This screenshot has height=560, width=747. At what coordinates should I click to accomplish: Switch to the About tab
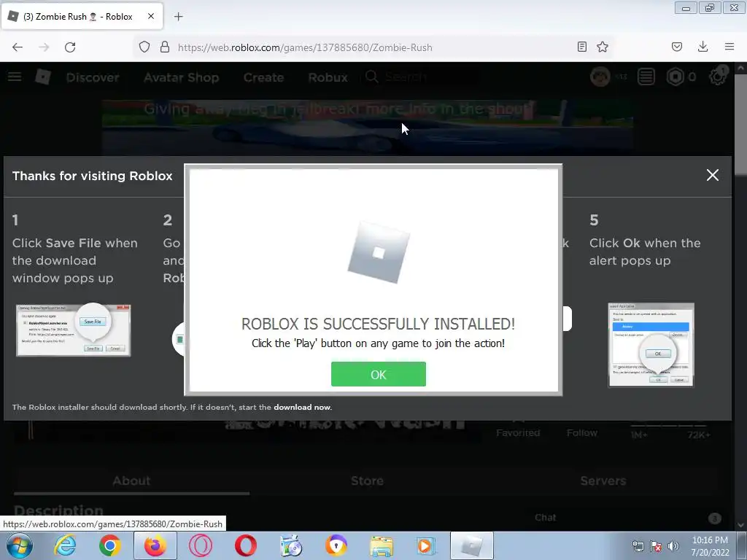pyautogui.click(x=131, y=481)
